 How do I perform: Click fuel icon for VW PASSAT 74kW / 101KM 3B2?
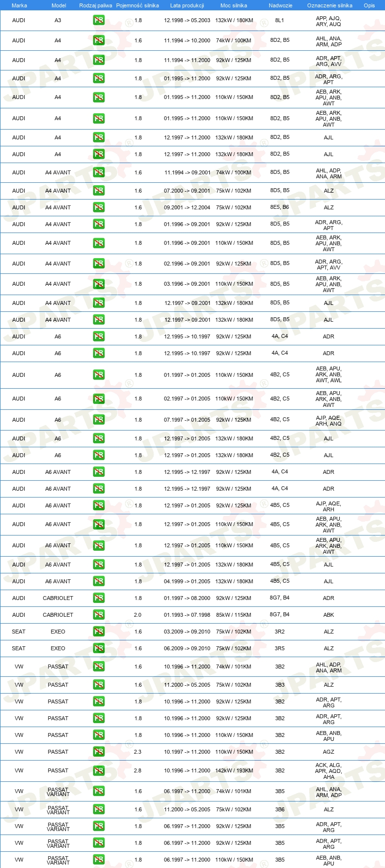[x=98, y=667]
